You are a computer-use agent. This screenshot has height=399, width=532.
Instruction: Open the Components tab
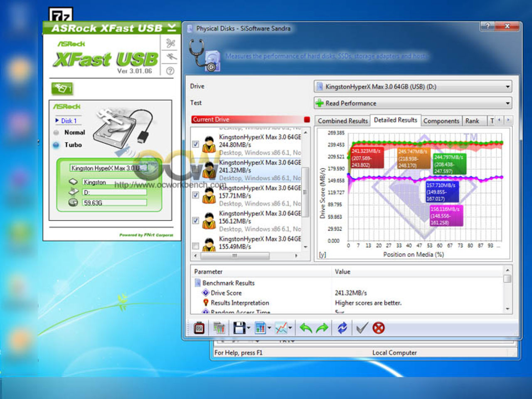[x=441, y=121]
